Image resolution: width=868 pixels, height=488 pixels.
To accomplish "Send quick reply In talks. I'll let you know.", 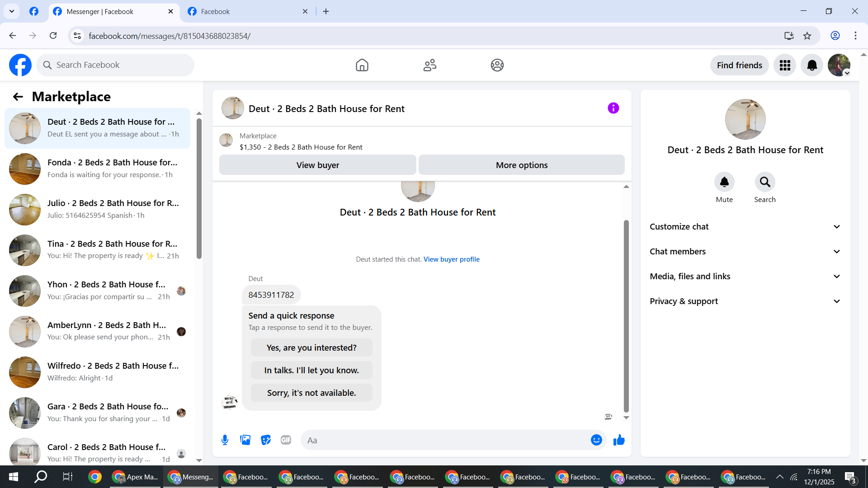I will (x=311, y=371).
